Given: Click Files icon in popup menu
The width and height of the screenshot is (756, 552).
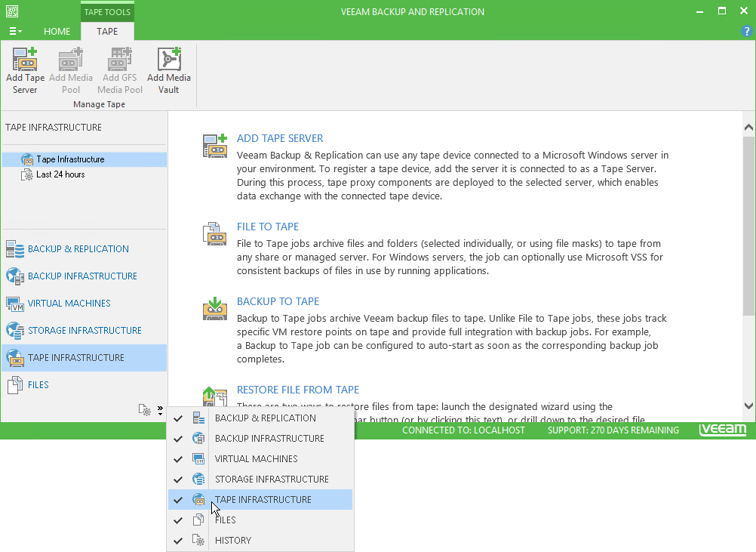Looking at the screenshot, I should [x=198, y=520].
